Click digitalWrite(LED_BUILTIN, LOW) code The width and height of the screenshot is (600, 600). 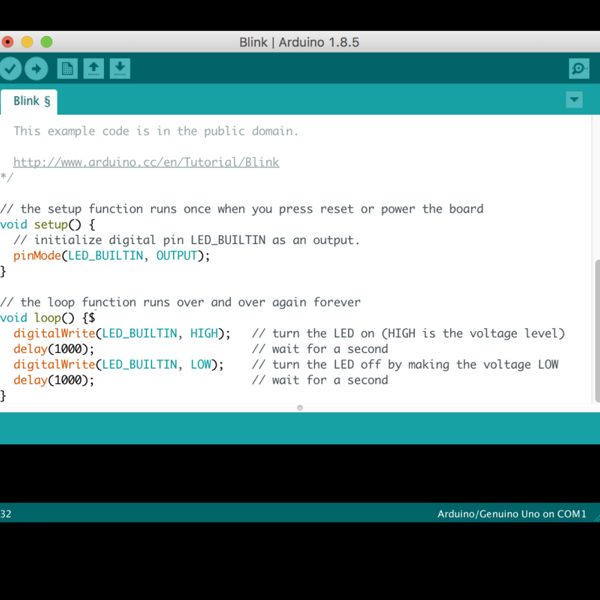point(119,364)
